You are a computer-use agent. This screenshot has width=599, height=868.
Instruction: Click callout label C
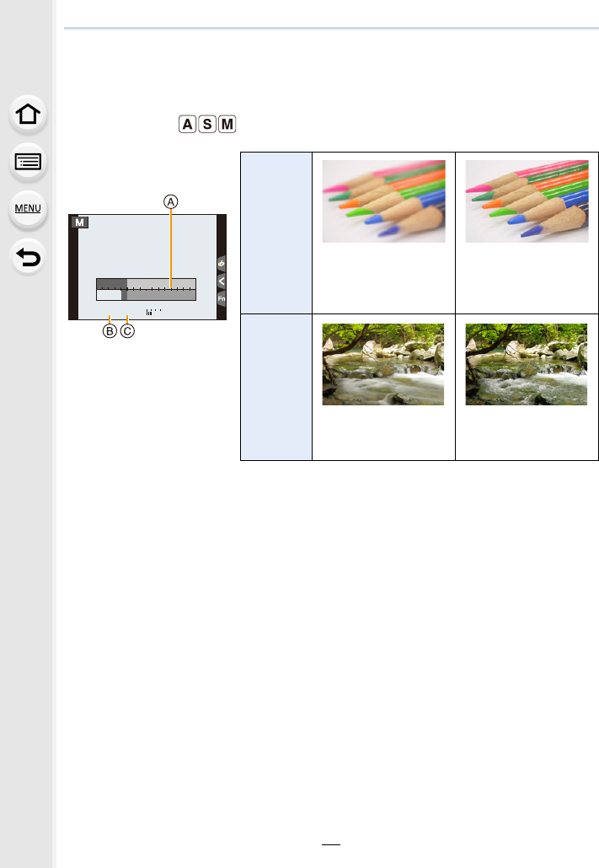pyautogui.click(x=127, y=331)
